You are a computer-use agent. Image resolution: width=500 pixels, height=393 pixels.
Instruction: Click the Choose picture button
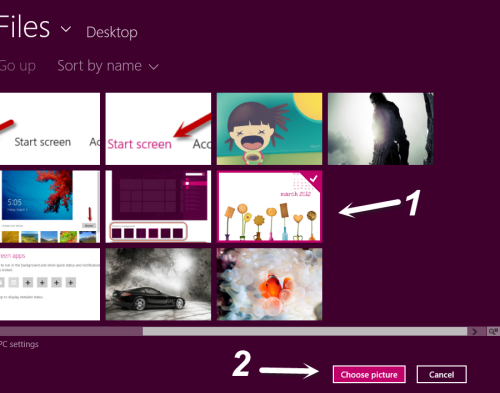(x=369, y=374)
